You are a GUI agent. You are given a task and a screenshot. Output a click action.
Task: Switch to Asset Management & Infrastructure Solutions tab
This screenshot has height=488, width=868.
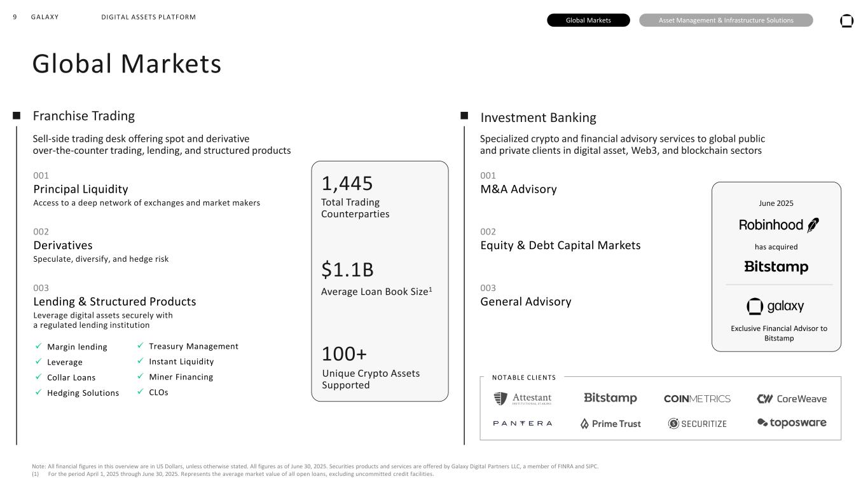tap(726, 20)
